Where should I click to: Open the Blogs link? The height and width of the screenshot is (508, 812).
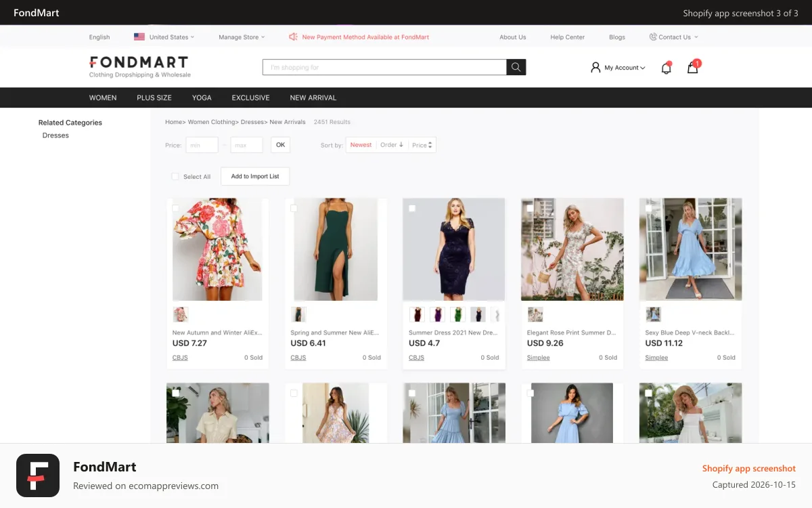(x=617, y=37)
